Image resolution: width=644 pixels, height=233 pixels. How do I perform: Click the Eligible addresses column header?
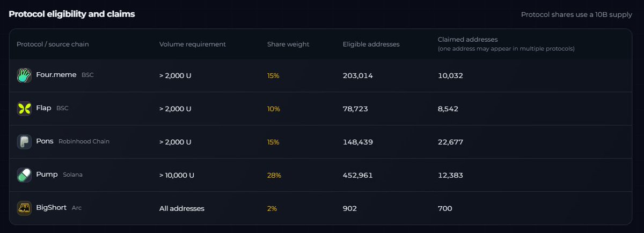point(371,44)
